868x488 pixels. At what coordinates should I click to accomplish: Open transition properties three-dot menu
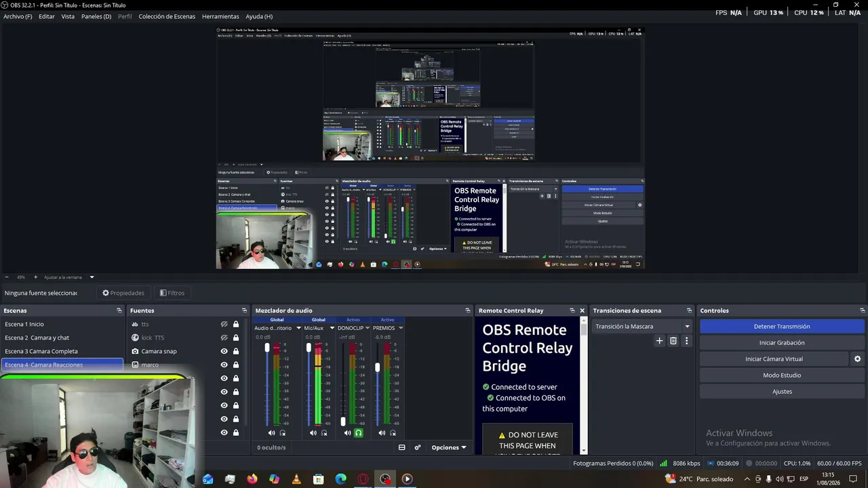686,341
